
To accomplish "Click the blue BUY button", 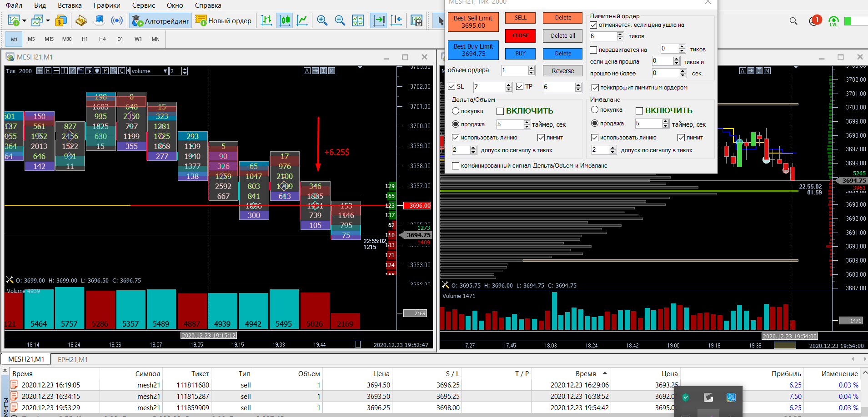I will point(521,54).
